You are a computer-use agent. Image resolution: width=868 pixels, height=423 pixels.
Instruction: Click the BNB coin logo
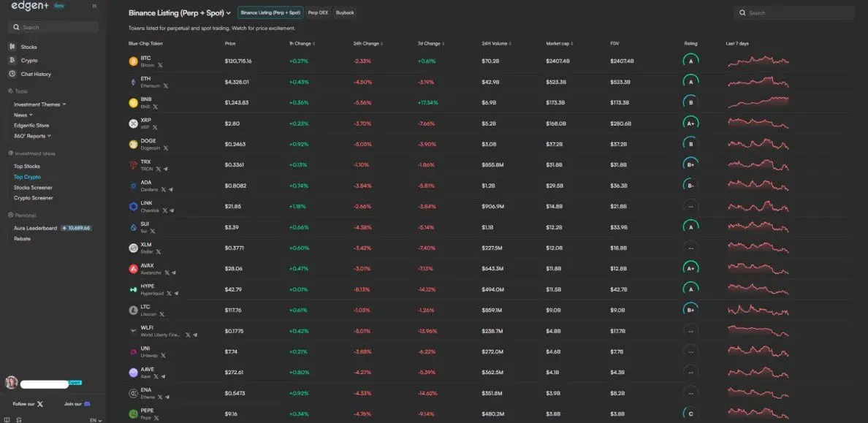point(133,102)
